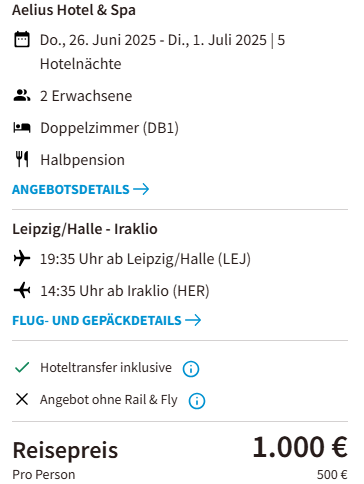Click the bed icon beside Doppelzimmer
The image size is (364, 484).
pyautogui.click(x=22, y=128)
